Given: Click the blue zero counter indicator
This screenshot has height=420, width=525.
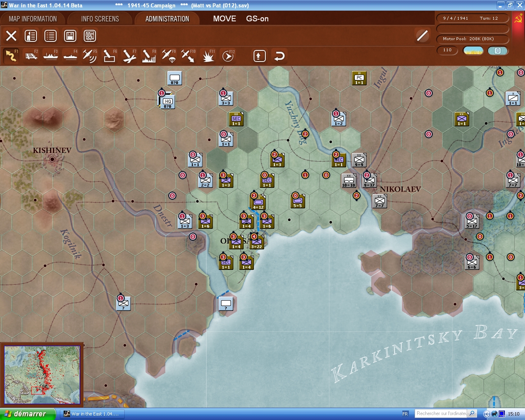Looking at the screenshot, I should pos(498,50).
